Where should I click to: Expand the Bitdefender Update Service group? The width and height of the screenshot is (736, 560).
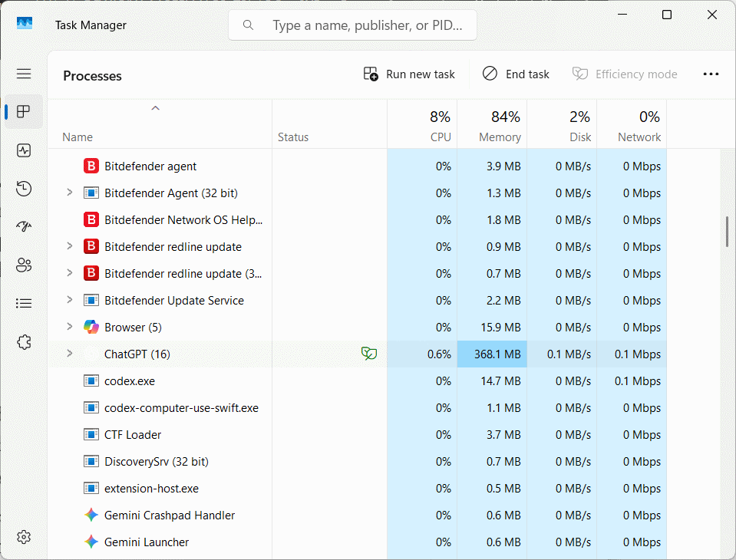point(70,299)
